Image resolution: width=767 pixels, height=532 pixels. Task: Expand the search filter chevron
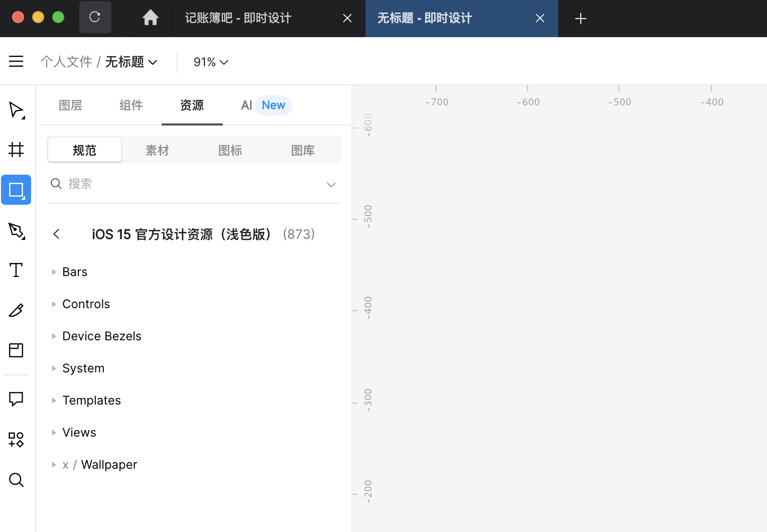tap(331, 184)
